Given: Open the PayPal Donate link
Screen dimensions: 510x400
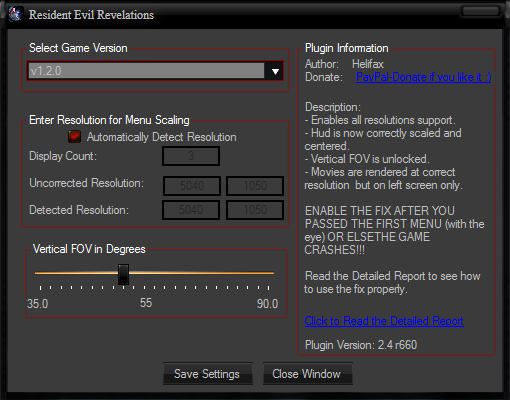Looking at the screenshot, I should (423, 77).
